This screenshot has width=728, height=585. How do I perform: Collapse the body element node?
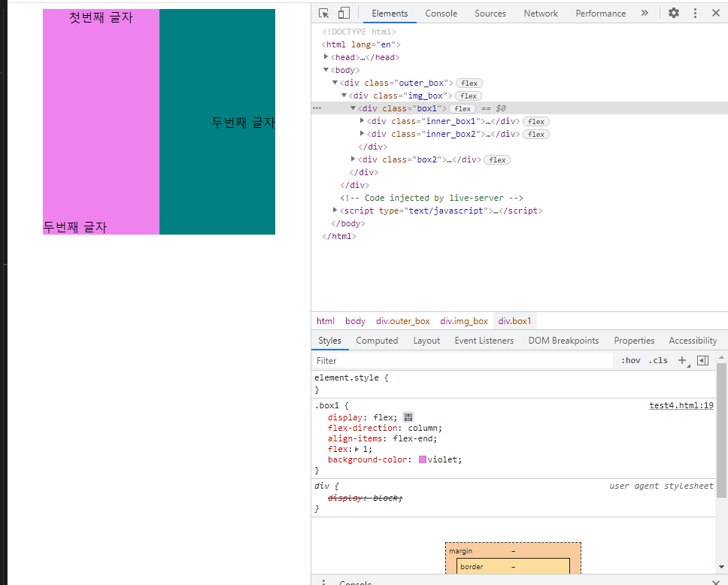326,70
